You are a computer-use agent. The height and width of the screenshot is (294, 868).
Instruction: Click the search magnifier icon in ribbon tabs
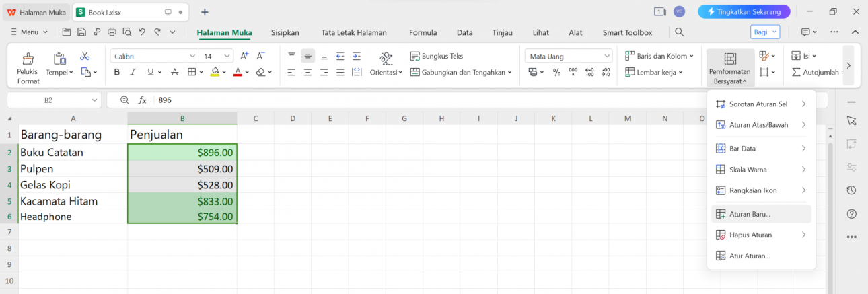[680, 32]
